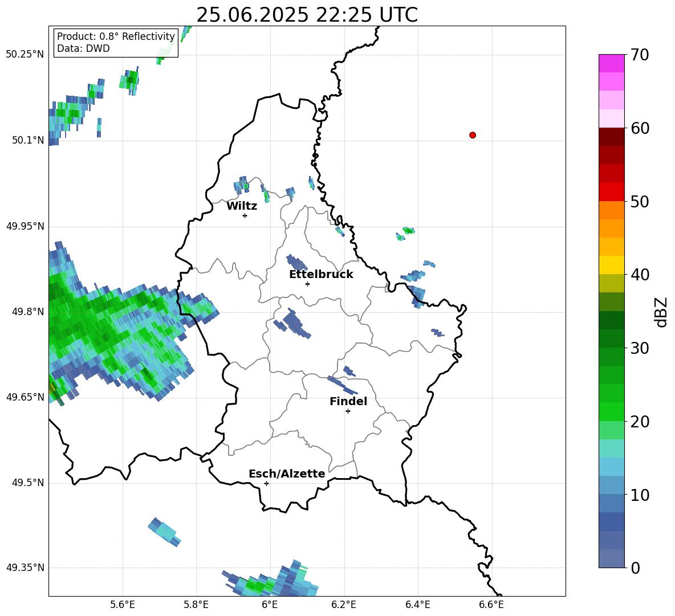Click the light cyan colorbar segment near 15

coord(611,448)
